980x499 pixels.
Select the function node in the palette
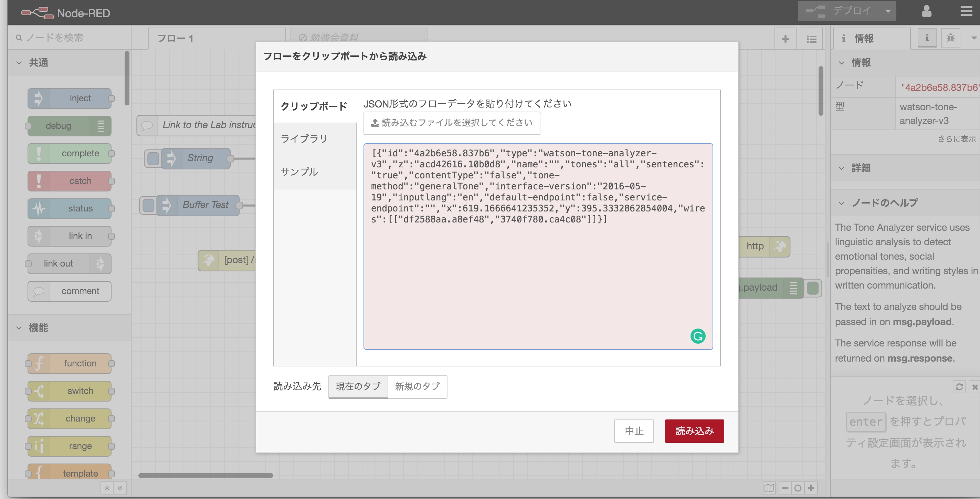(70, 364)
